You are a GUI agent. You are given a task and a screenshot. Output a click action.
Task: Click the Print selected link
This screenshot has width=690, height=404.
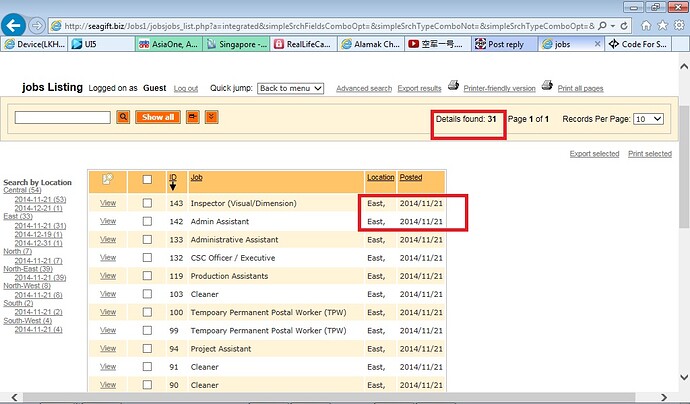[x=650, y=154]
